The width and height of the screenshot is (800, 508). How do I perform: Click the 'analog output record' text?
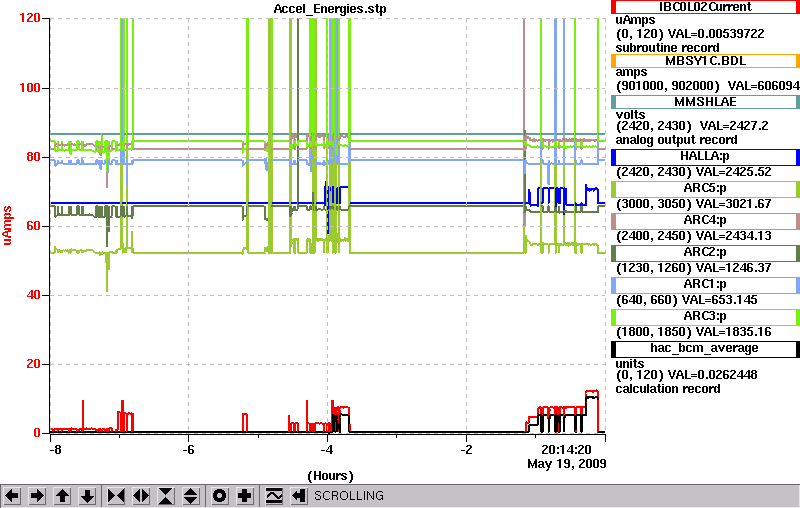(676, 140)
